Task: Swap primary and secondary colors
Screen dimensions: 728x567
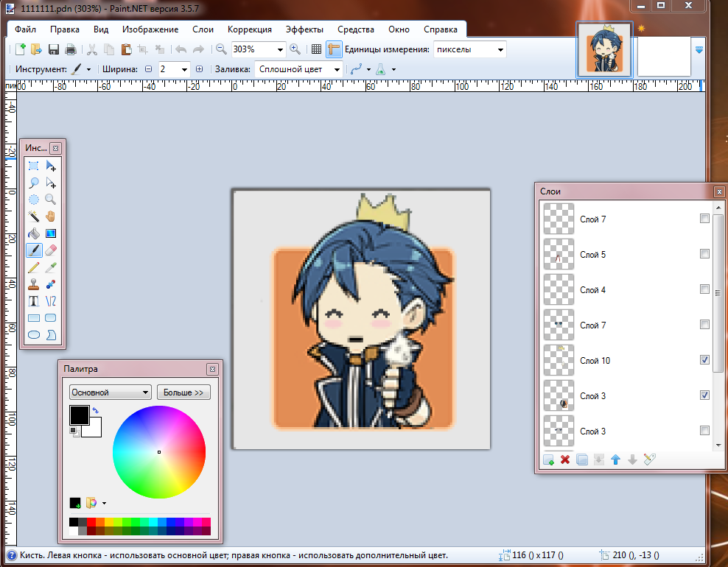Action: [x=95, y=410]
